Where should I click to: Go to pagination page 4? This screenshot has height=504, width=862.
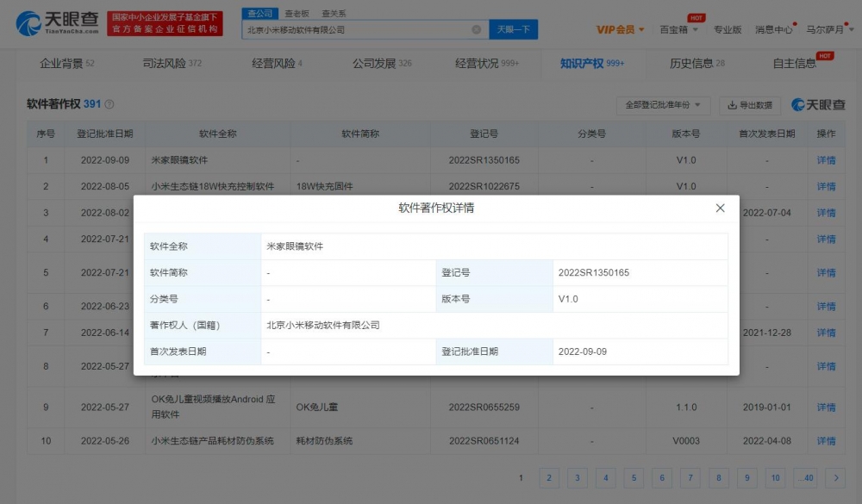(605, 478)
